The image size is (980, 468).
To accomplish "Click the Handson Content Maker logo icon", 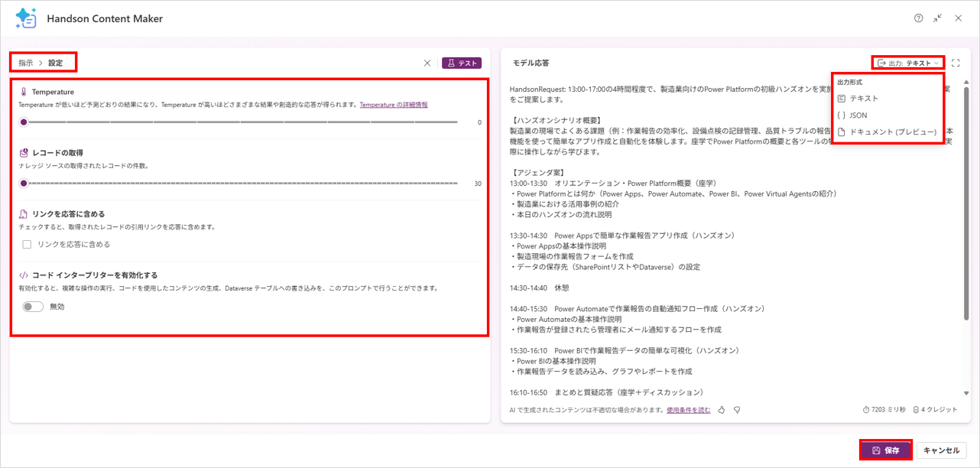I will (26, 18).
